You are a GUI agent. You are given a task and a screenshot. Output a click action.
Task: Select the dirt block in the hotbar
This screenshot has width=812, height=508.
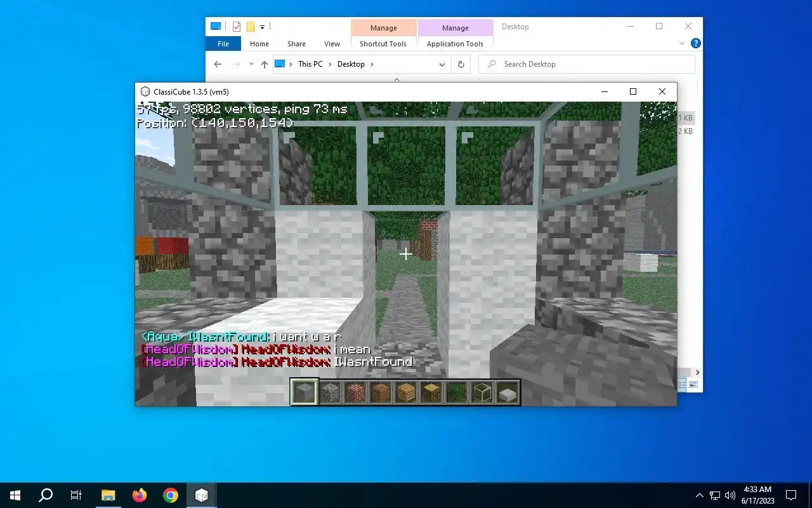[x=381, y=392]
